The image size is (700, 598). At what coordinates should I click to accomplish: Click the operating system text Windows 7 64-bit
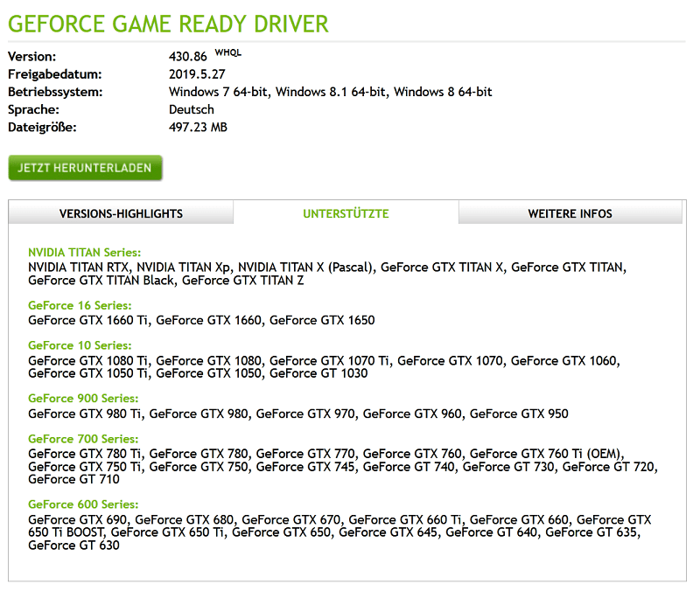218,92
